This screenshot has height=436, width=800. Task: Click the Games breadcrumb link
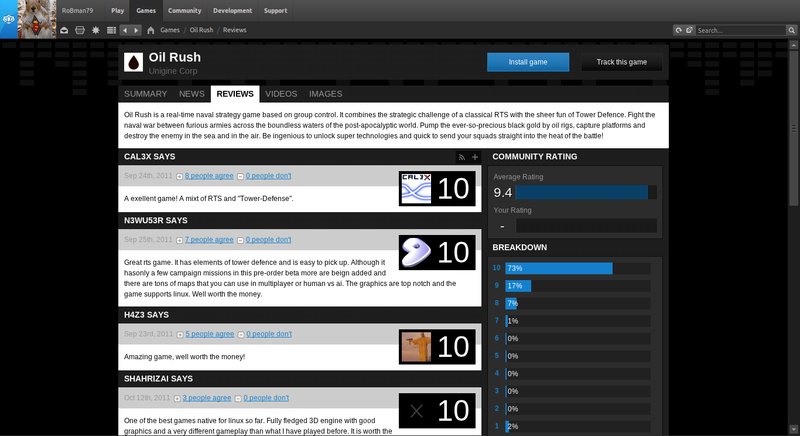pyautogui.click(x=170, y=30)
